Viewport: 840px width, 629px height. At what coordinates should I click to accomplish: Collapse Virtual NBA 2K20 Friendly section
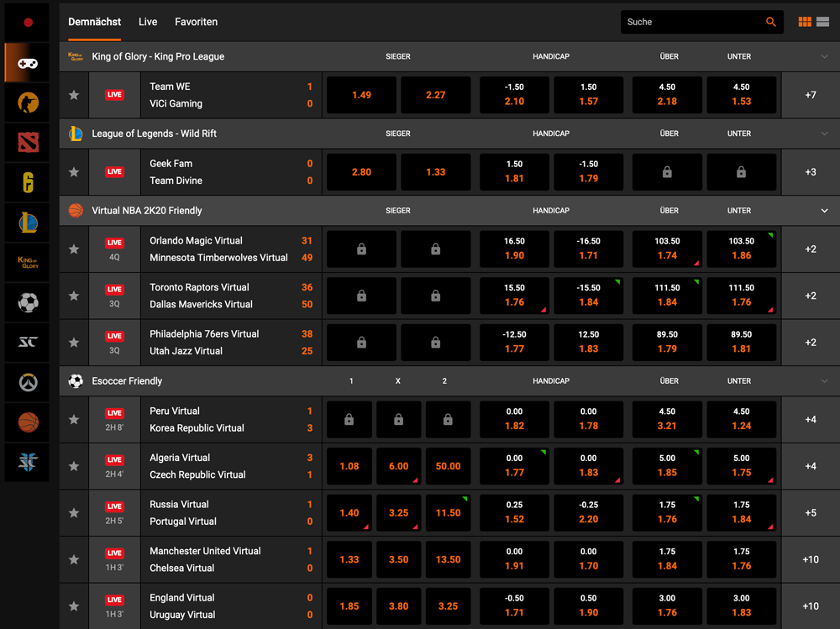[x=825, y=211]
